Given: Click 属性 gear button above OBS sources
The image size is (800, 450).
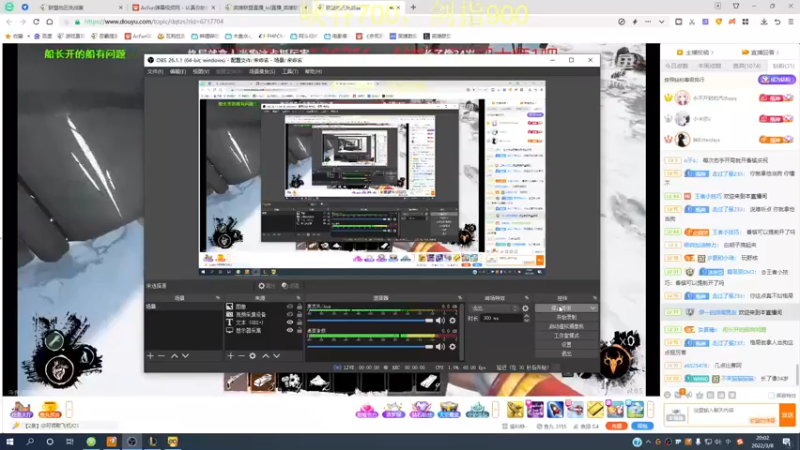Looking at the screenshot, I should click(x=266, y=286).
